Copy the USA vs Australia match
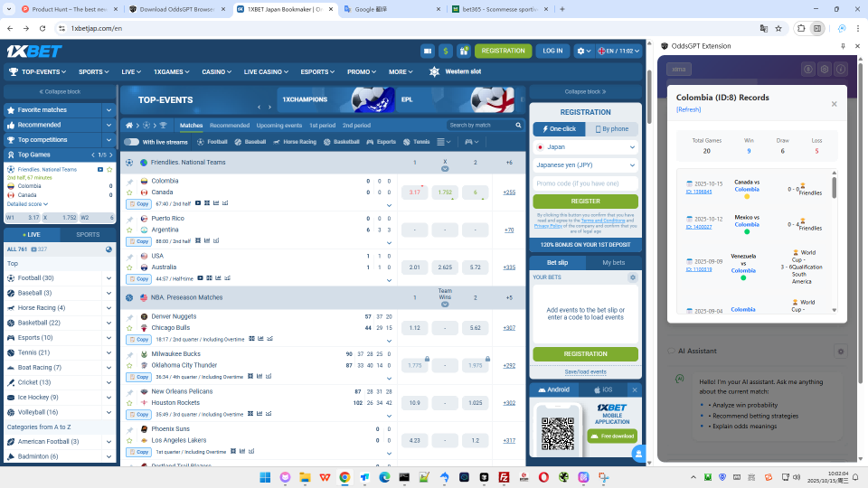 point(139,279)
